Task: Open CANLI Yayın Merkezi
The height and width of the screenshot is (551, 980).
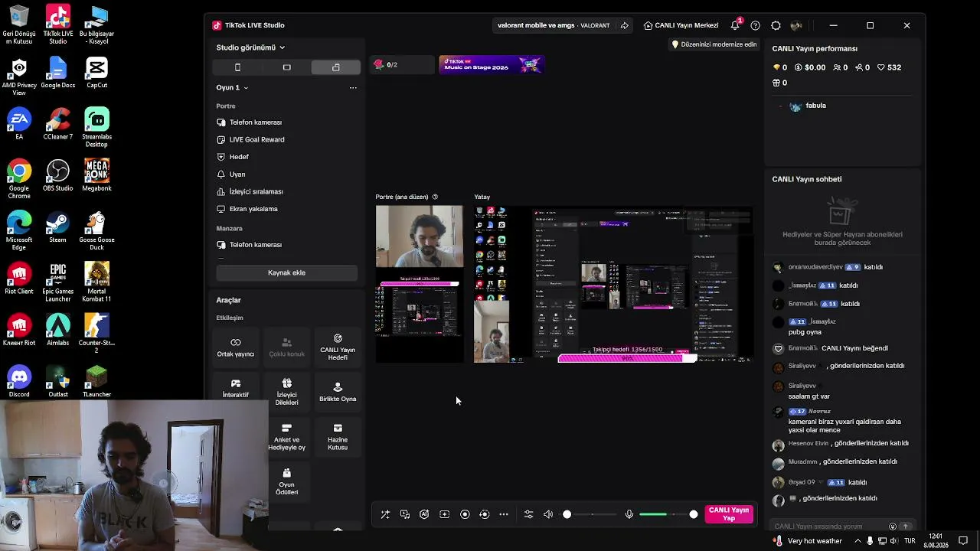Action: click(681, 25)
